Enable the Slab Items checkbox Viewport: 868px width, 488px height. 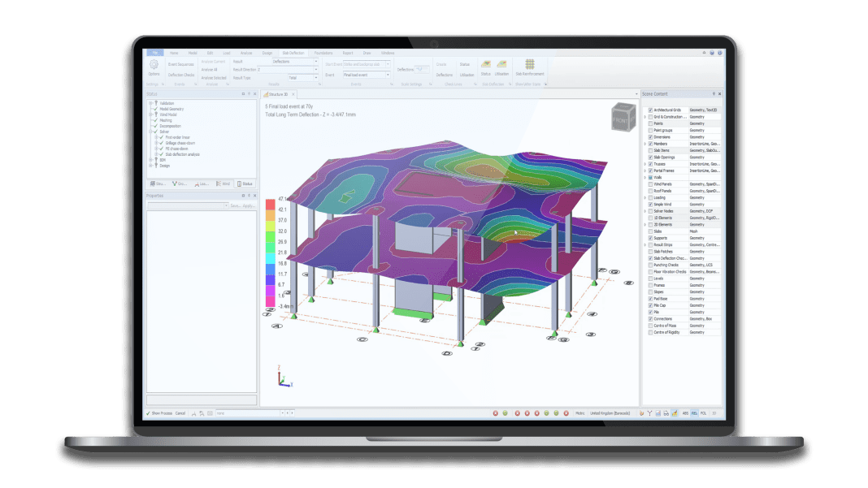coord(649,150)
